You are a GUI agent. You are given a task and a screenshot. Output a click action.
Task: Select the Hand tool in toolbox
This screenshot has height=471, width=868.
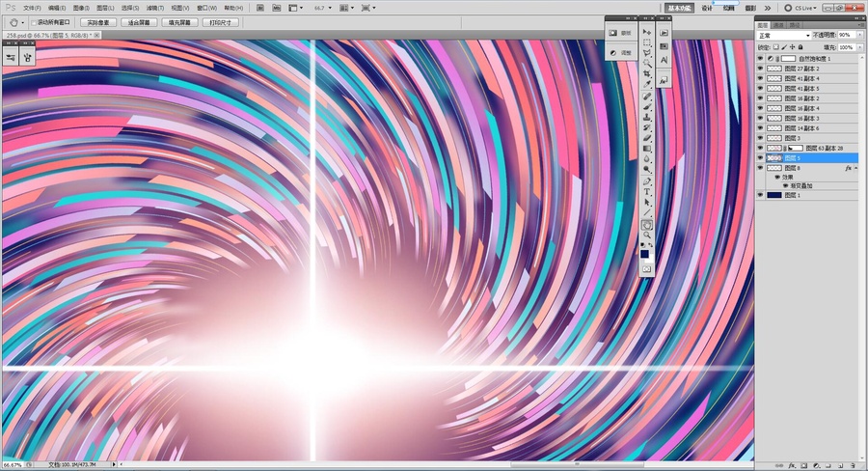646,225
